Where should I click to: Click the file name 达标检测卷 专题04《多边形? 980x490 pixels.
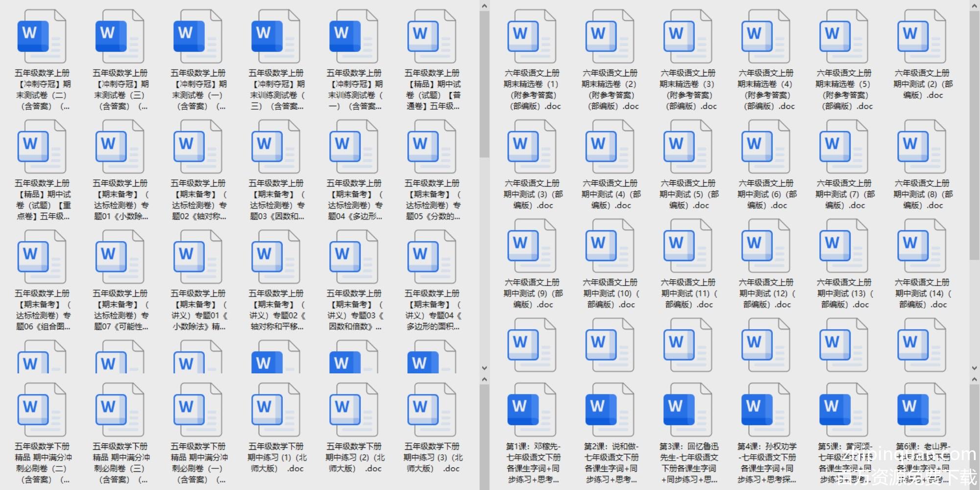[x=354, y=200]
